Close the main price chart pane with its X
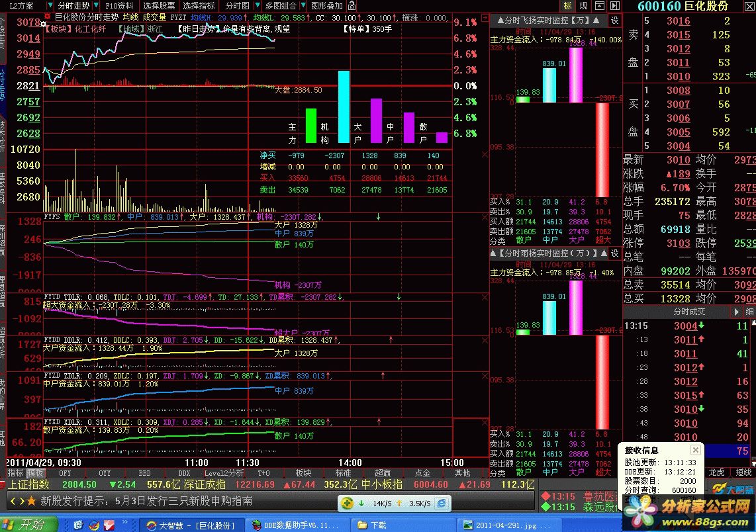 (x=485, y=154)
